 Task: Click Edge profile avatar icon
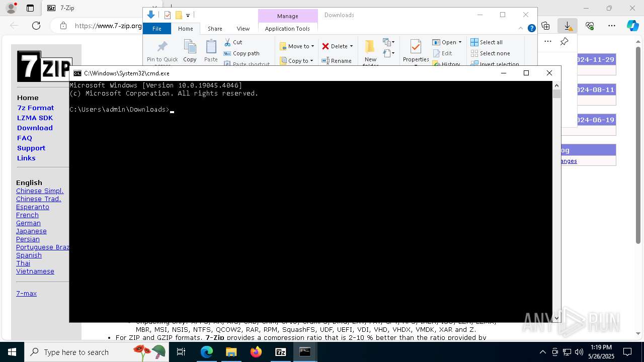[x=11, y=8]
